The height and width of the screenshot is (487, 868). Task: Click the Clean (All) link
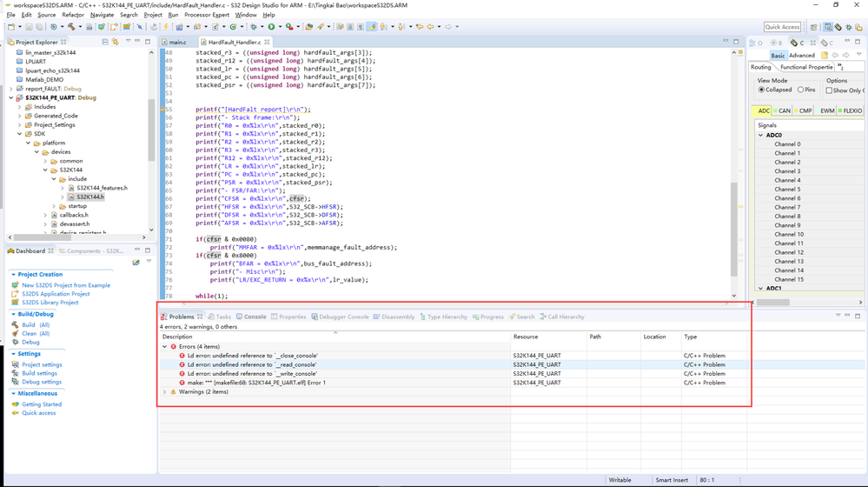[x=36, y=334]
